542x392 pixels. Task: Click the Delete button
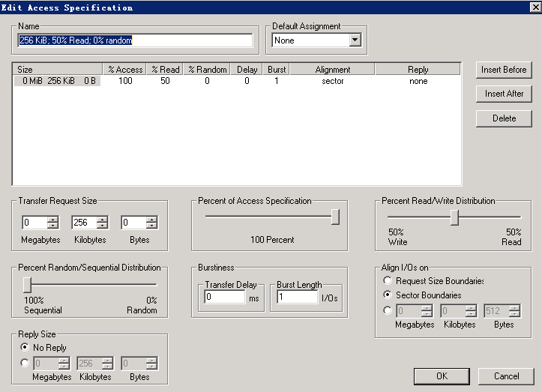[504, 118]
